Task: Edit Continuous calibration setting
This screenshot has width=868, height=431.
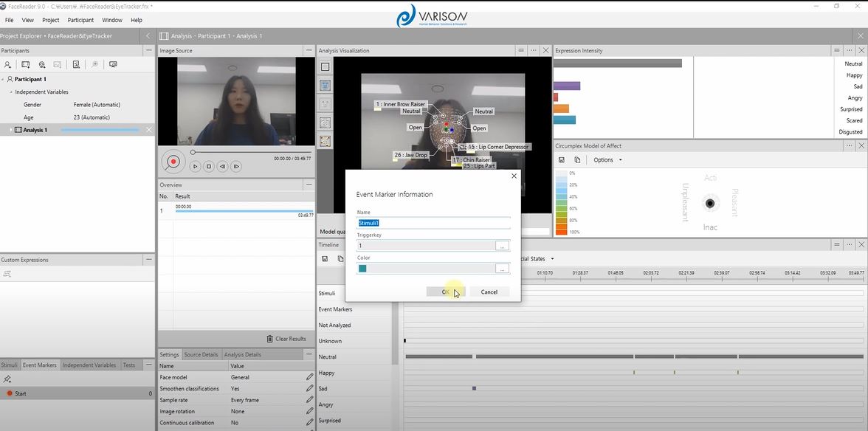Action: (x=309, y=423)
